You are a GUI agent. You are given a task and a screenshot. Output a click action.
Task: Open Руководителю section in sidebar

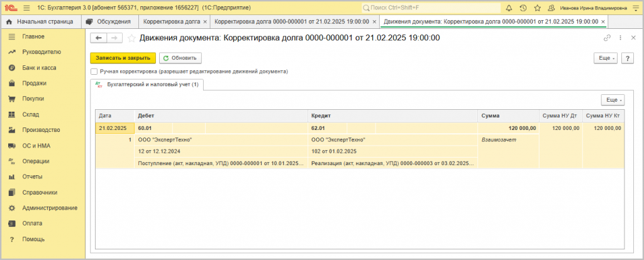click(x=42, y=52)
